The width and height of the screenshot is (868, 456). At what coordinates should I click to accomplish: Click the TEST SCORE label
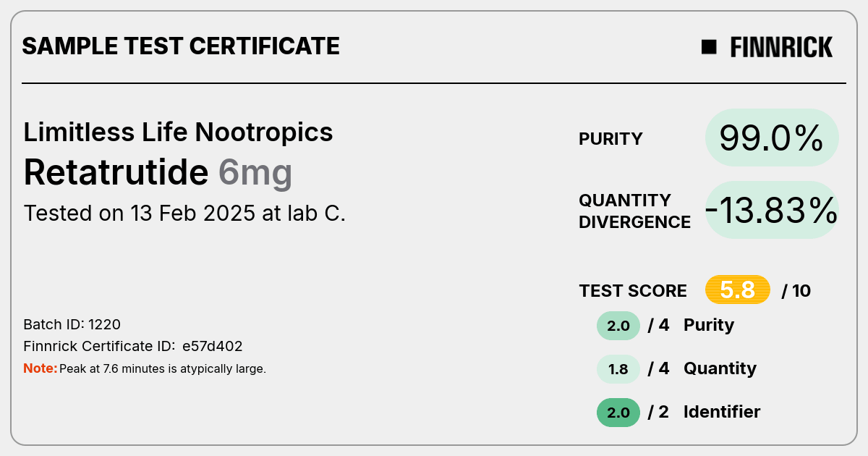[x=633, y=291]
